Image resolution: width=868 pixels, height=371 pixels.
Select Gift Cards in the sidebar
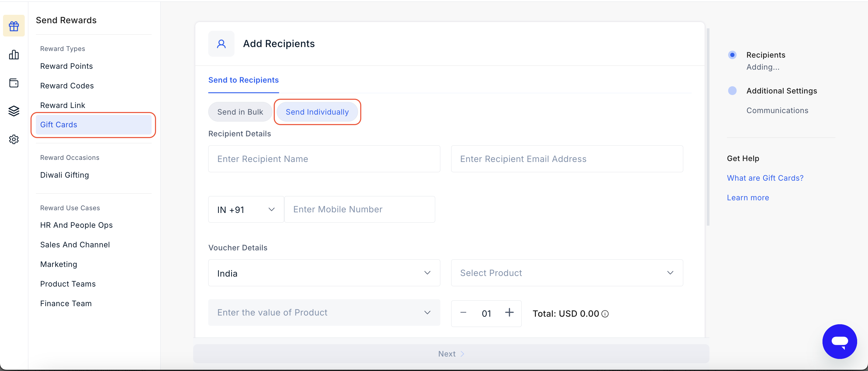(x=93, y=125)
